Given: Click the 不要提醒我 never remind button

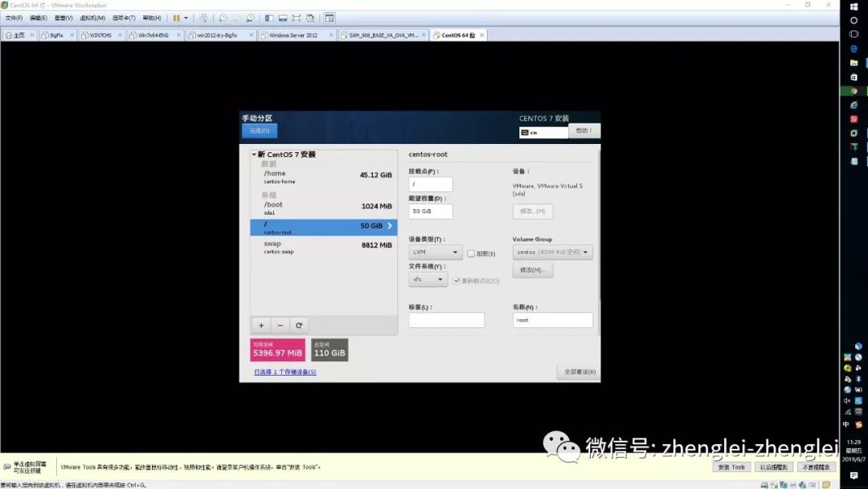Looking at the screenshot, I should (816, 467).
